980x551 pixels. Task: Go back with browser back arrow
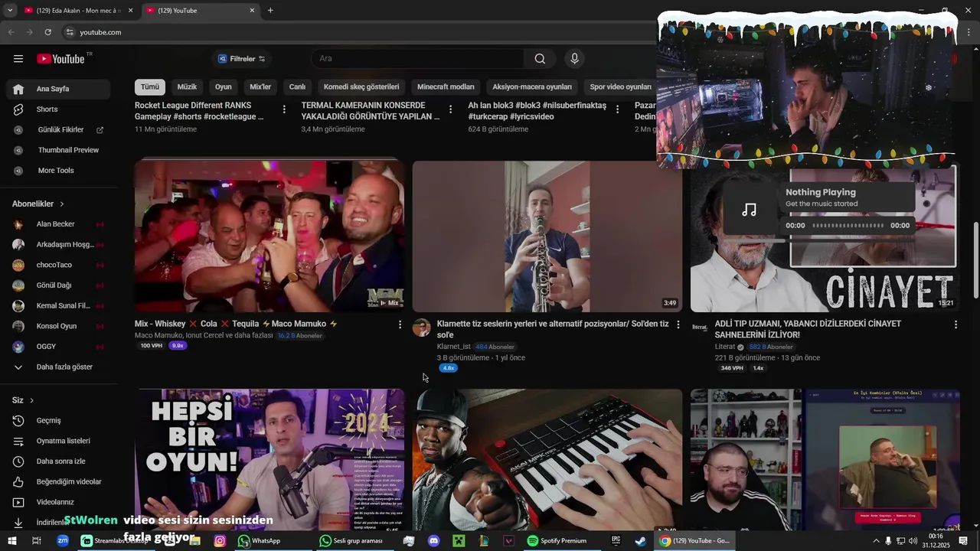tap(11, 32)
